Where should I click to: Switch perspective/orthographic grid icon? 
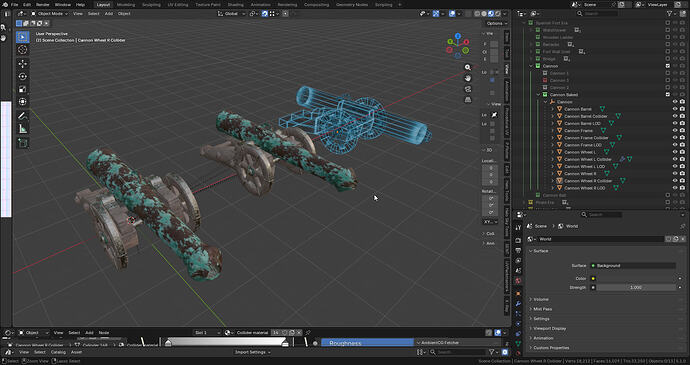[x=468, y=100]
